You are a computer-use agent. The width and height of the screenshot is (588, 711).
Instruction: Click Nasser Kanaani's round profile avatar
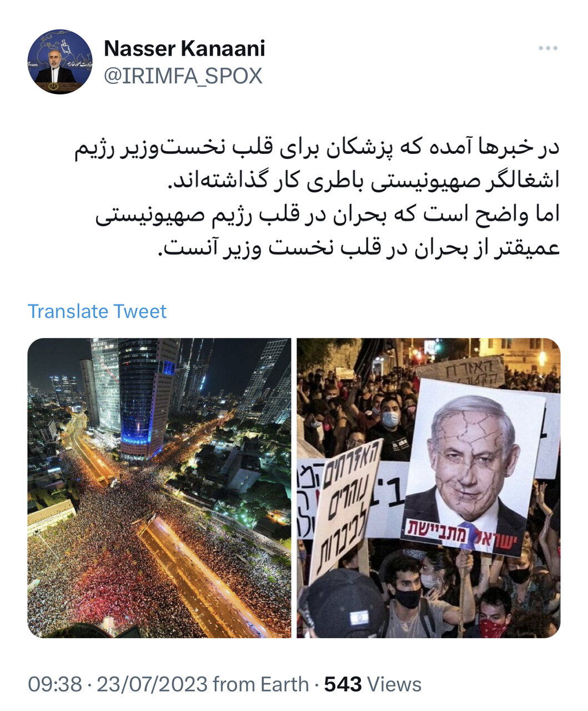coord(60,62)
